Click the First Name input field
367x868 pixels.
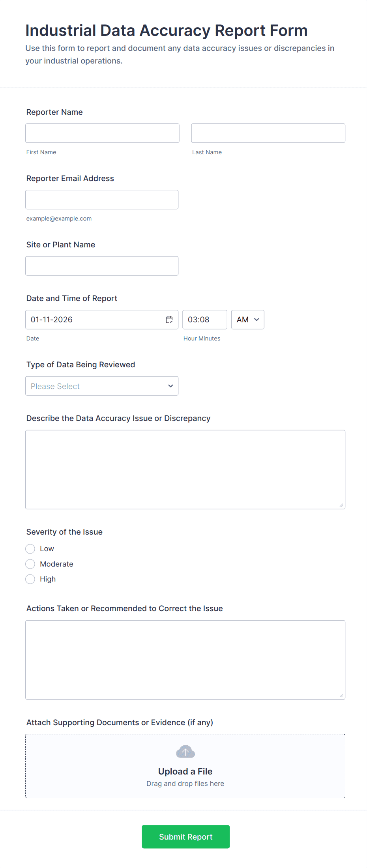(102, 133)
